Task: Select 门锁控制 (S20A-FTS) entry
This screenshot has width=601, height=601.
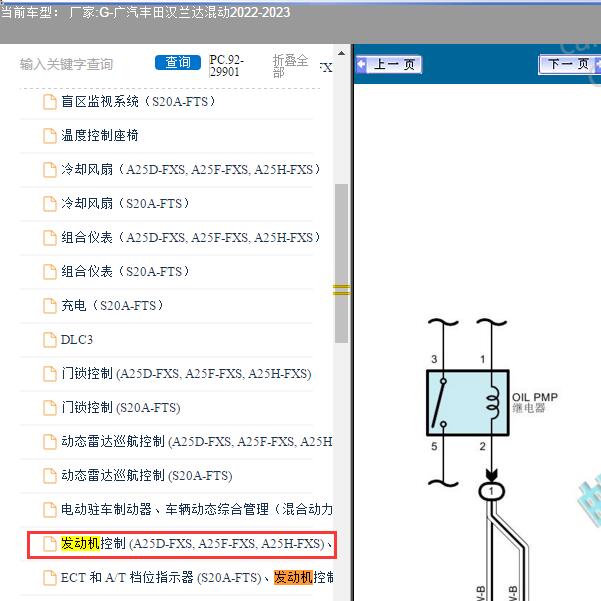Action: pos(121,407)
